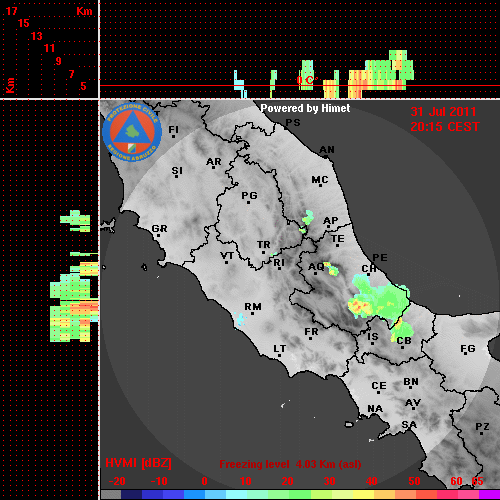Click the MC city label

320,180
